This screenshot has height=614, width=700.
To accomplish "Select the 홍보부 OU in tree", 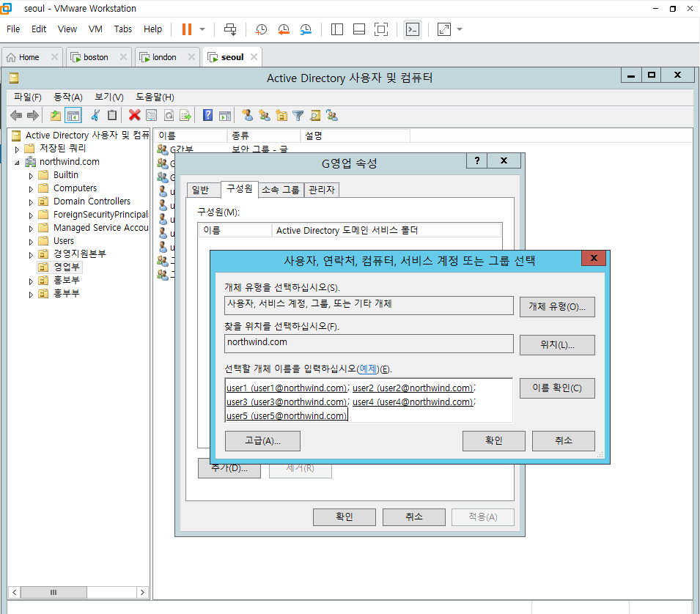I will (x=67, y=280).
